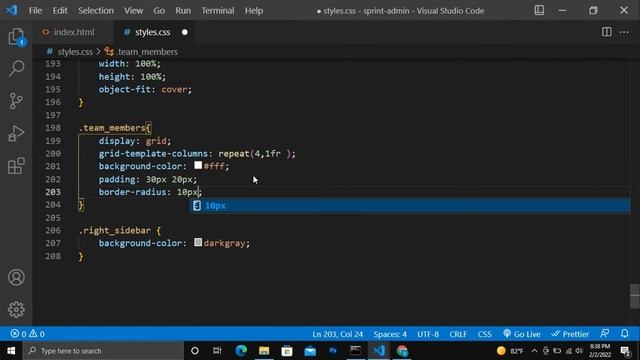Click the taskbar search box
Viewport: 640px width, 360px height.
[103, 351]
